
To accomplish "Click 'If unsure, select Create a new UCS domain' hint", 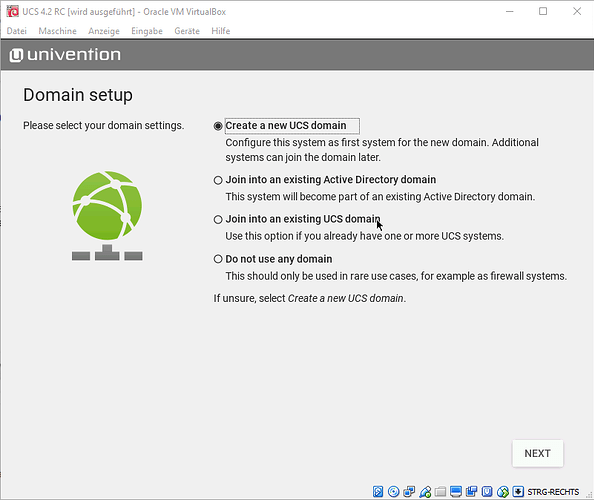I will pyautogui.click(x=310, y=298).
